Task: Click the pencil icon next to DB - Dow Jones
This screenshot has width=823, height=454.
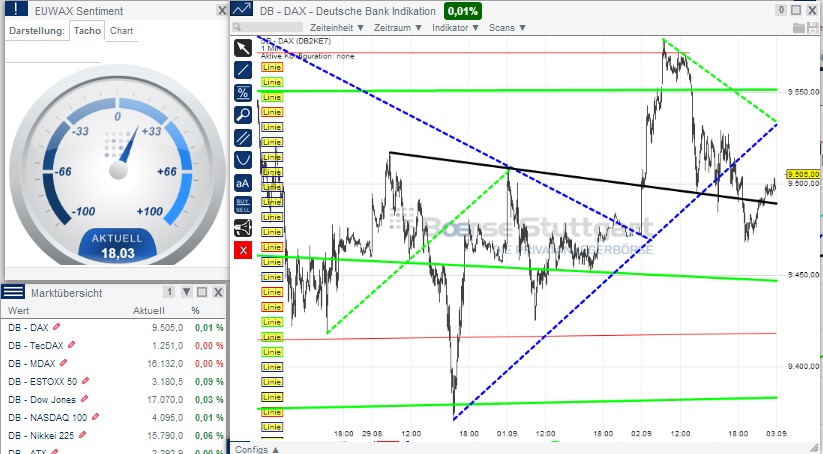Action: [85, 398]
